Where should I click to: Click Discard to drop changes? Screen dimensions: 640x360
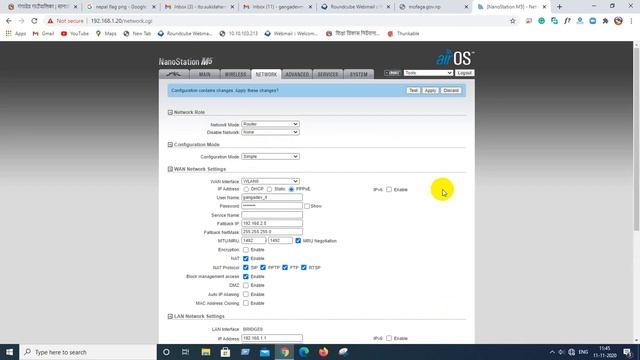click(451, 90)
